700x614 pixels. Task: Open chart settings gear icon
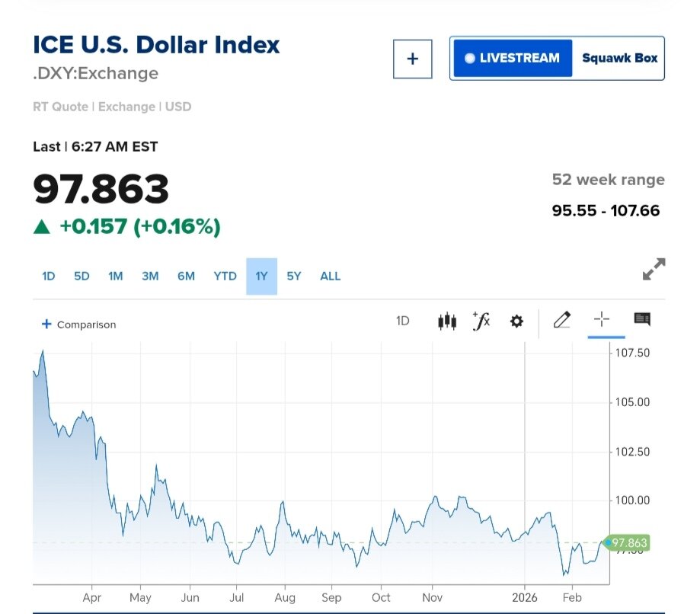516,321
